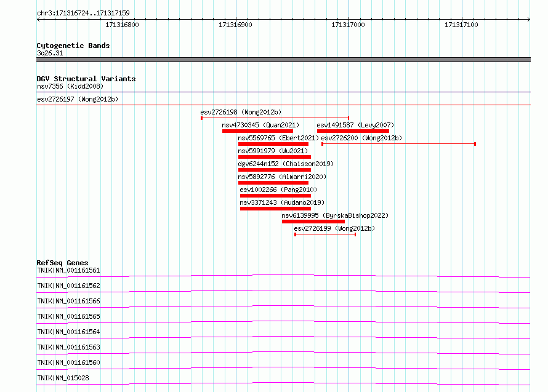Select the red bar under nsv5569765
Viewport: 548px width, 392px height.
[x=273, y=144]
